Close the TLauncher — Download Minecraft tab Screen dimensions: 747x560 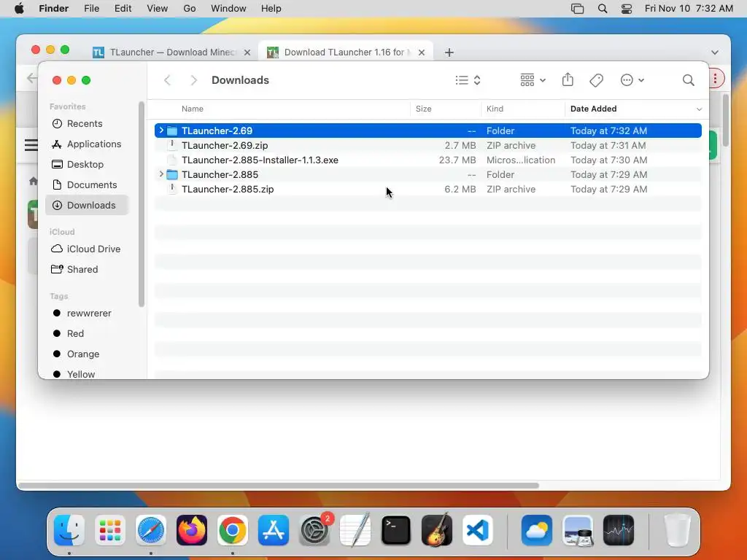tap(247, 52)
